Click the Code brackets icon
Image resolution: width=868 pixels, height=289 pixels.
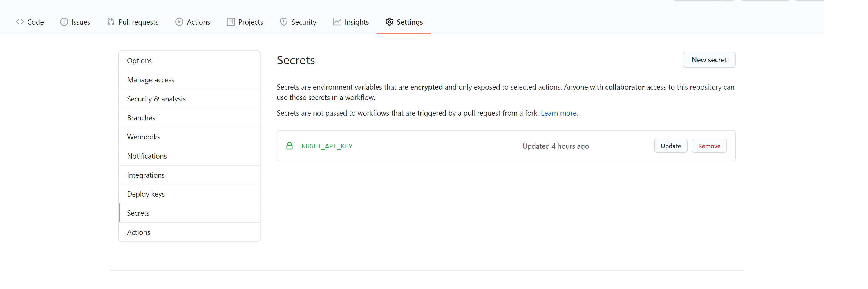(20, 22)
